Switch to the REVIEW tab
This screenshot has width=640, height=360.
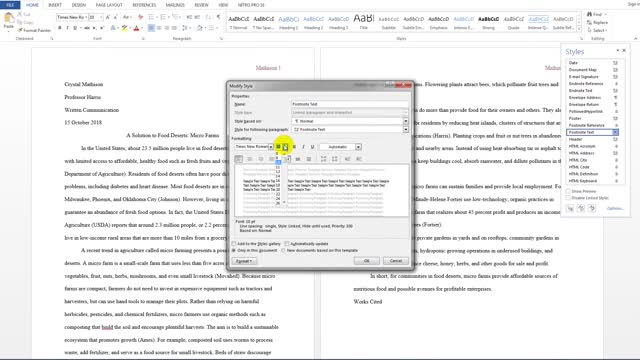point(201,5)
